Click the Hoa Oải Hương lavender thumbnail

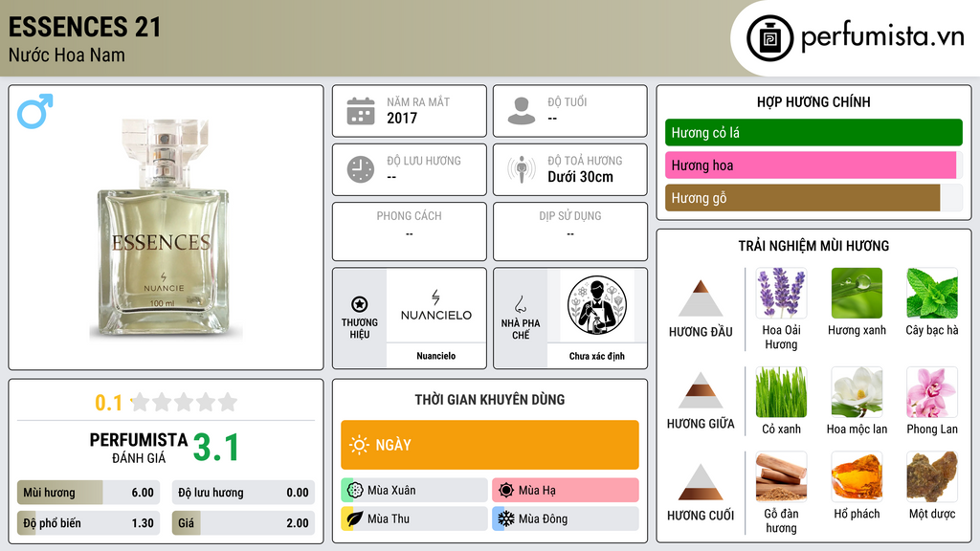781,294
